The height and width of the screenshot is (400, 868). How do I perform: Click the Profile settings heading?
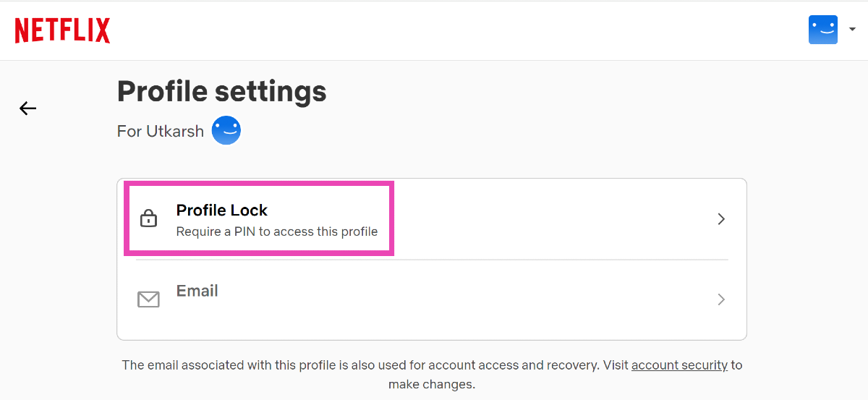coord(221,92)
